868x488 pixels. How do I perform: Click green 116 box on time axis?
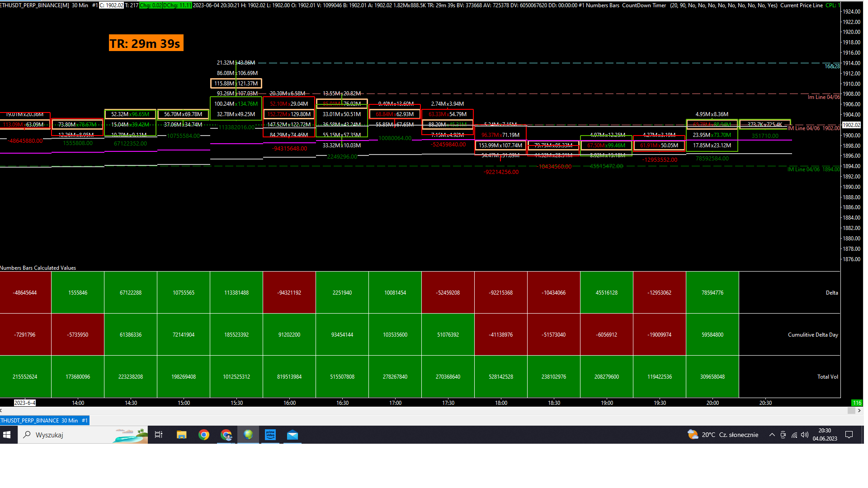(x=857, y=403)
